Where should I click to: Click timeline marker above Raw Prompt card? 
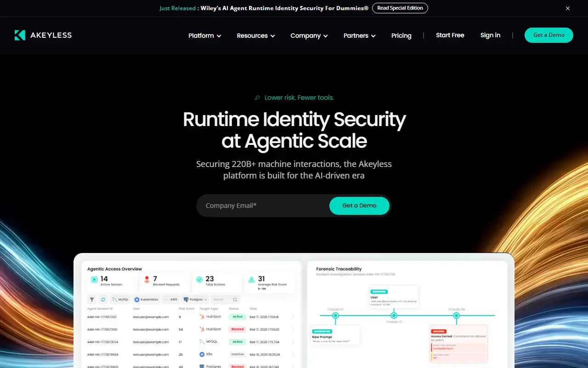point(335,316)
